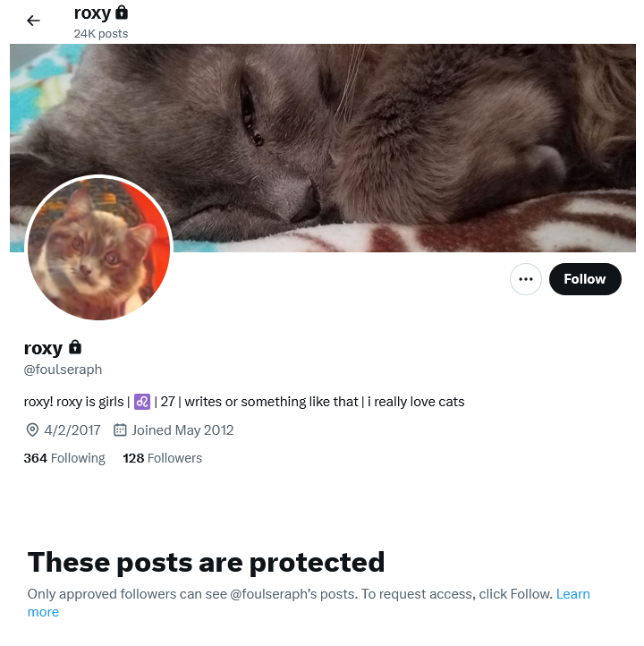Screen dimensions: 644x646
Task: Open the sleeping cat banner image
Action: tap(322, 148)
